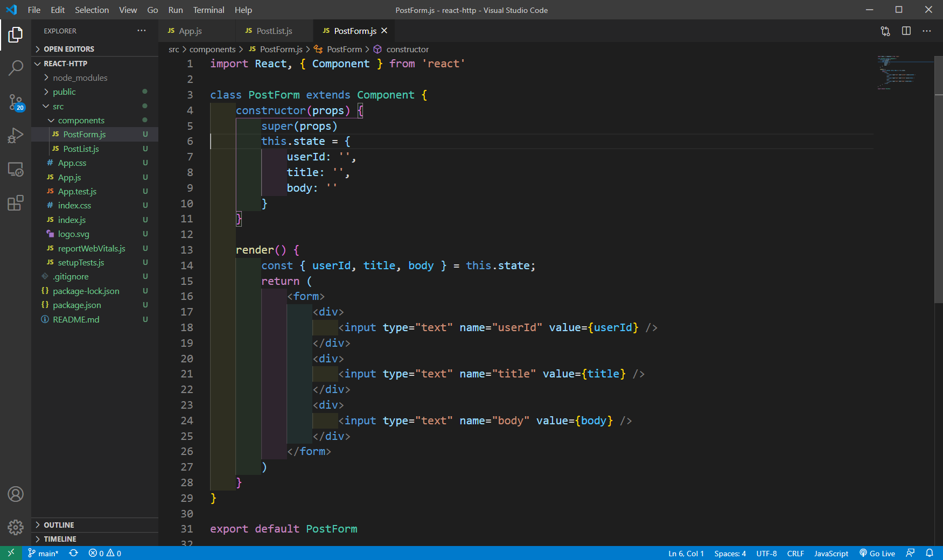943x560 pixels.
Task: Change the UTF-8 file encoding
Action: tap(766, 553)
